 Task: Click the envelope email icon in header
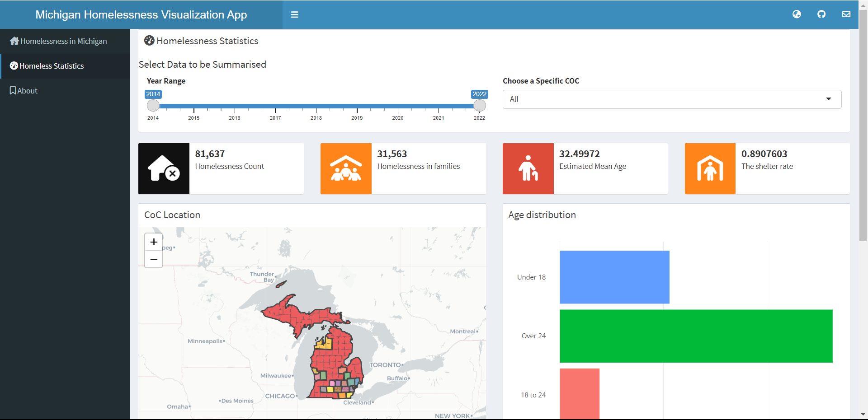[x=846, y=14]
